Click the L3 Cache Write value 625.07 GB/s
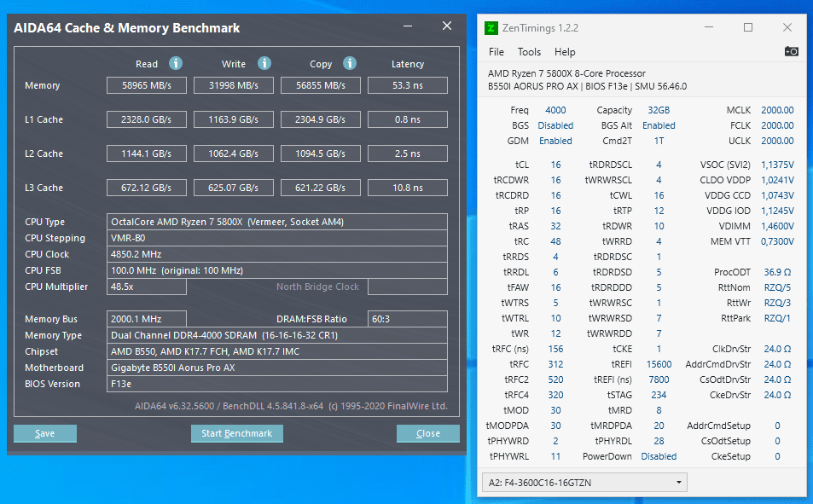 tap(234, 188)
